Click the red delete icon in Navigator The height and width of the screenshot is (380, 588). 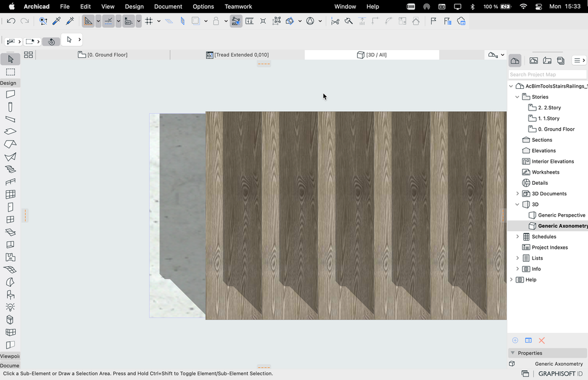[x=542, y=341]
